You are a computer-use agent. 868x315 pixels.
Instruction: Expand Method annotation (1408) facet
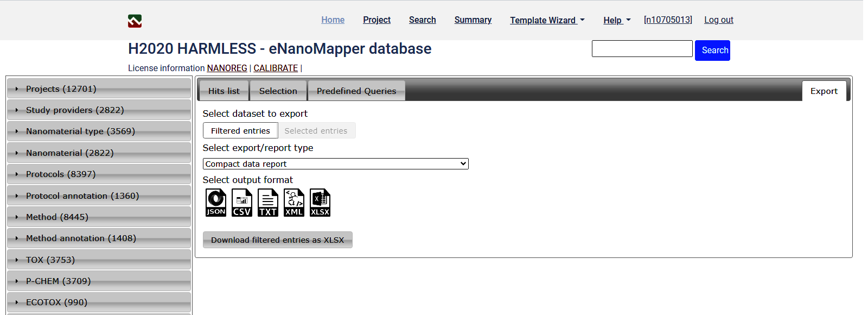[x=99, y=238]
